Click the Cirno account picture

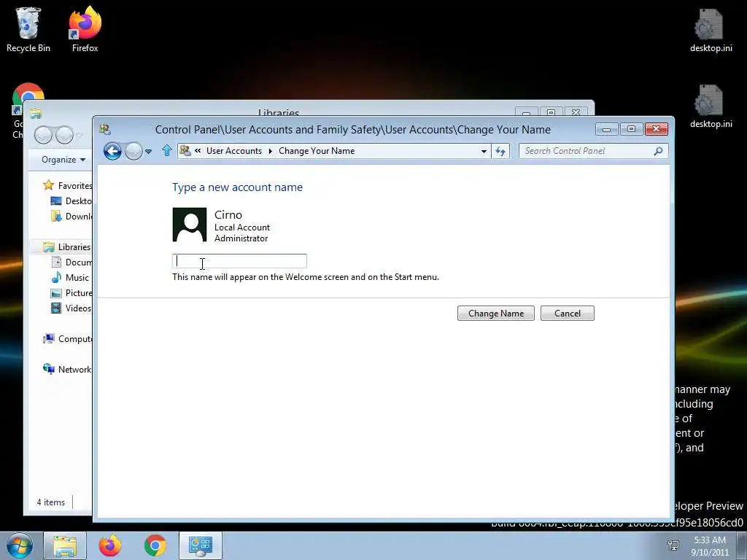[190, 225]
